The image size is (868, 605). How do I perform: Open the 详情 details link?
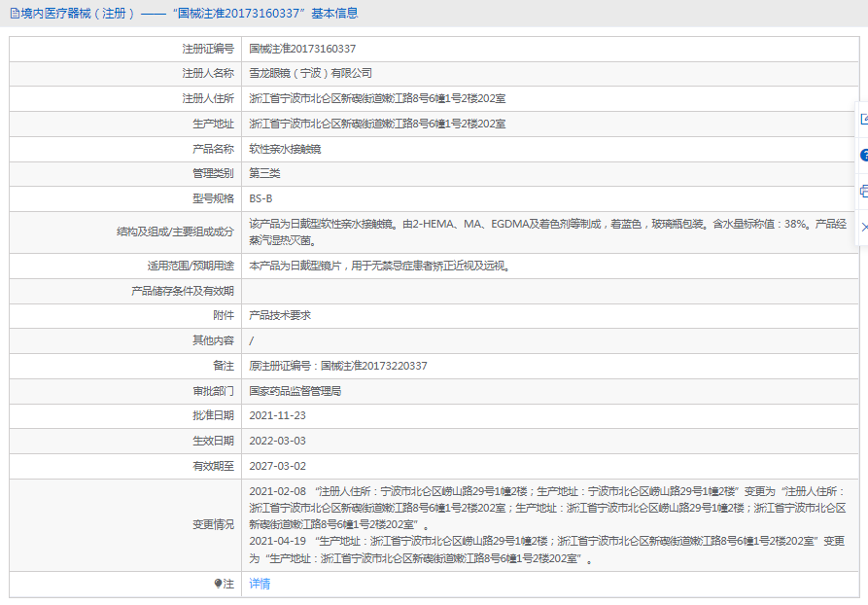pyautogui.click(x=260, y=584)
